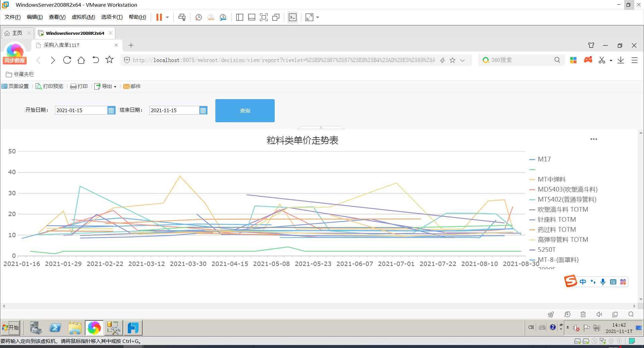
Task: Enter VMware full screen mode
Action: pos(264,17)
